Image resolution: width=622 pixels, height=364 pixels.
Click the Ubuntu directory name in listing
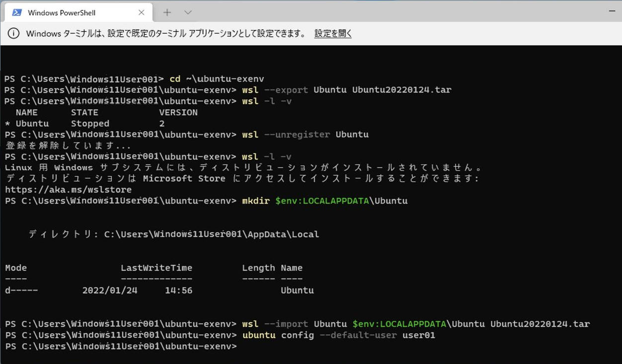pyautogui.click(x=297, y=291)
